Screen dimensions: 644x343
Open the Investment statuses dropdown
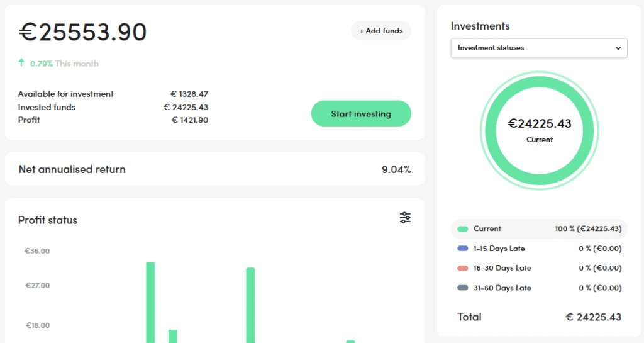coord(539,48)
